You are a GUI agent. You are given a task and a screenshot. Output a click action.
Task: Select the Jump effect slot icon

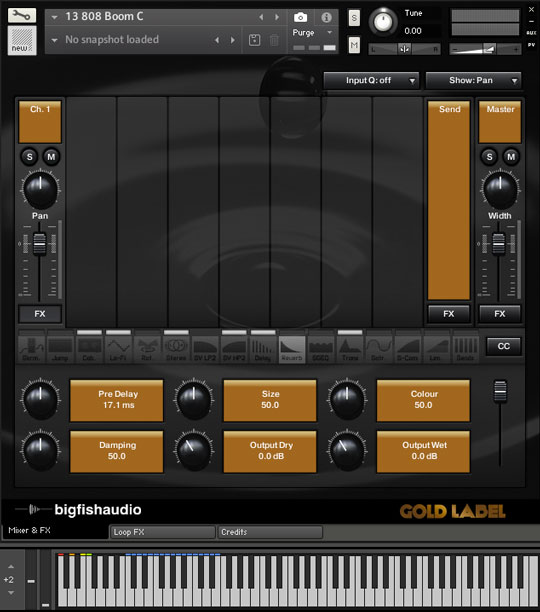tap(60, 350)
